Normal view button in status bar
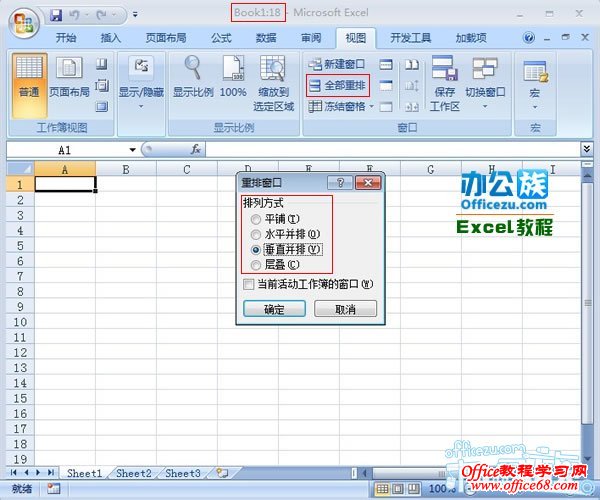600x500 pixels. click(382, 489)
